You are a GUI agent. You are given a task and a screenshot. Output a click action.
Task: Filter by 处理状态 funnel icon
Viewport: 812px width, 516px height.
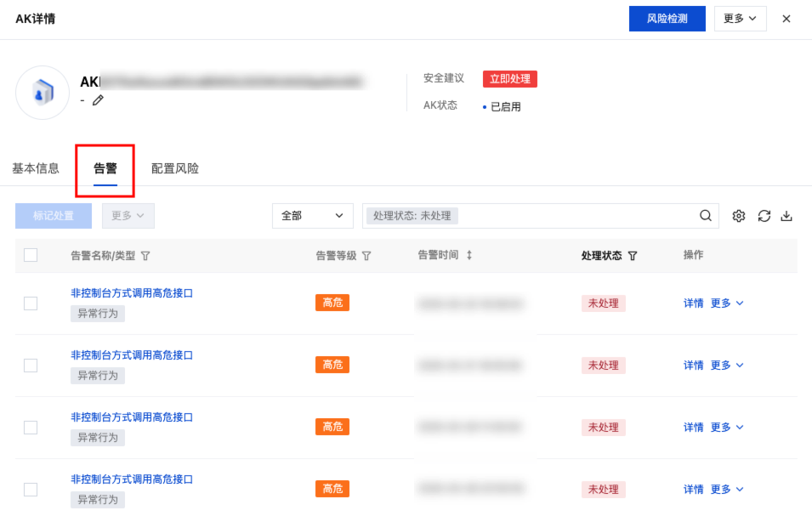click(633, 256)
